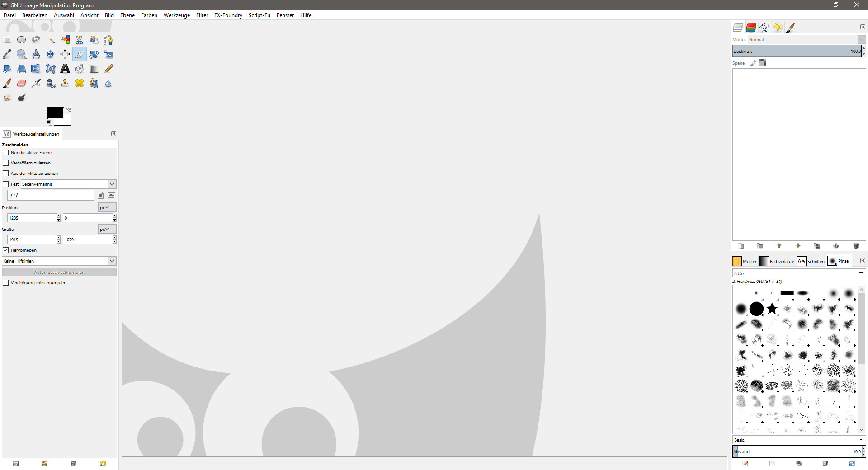This screenshot has width=868, height=470.
Task: Choose the Fuzzy Select magic wand
Action: click(51, 40)
